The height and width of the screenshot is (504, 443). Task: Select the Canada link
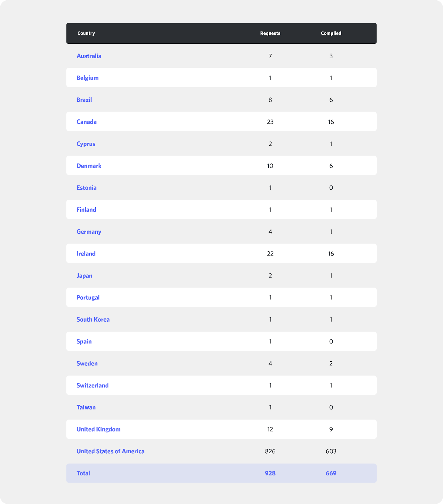pyautogui.click(x=87, y=122)
